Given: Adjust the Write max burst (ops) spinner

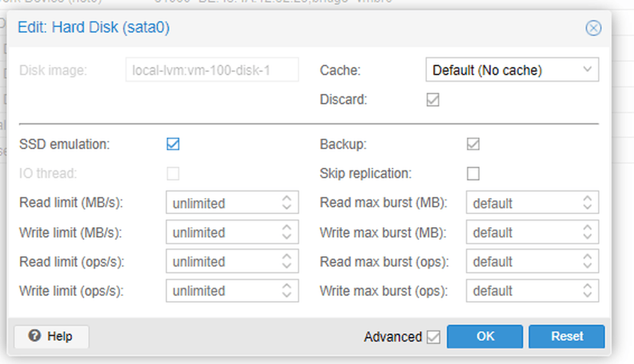Looking at the screenshot, I should (587, 291).
